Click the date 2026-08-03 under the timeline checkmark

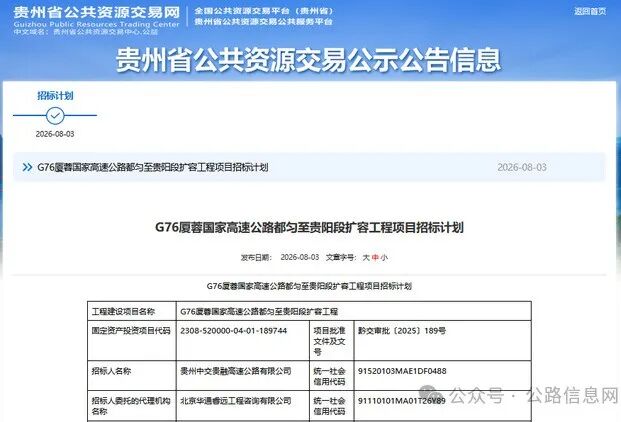point(55,134)
